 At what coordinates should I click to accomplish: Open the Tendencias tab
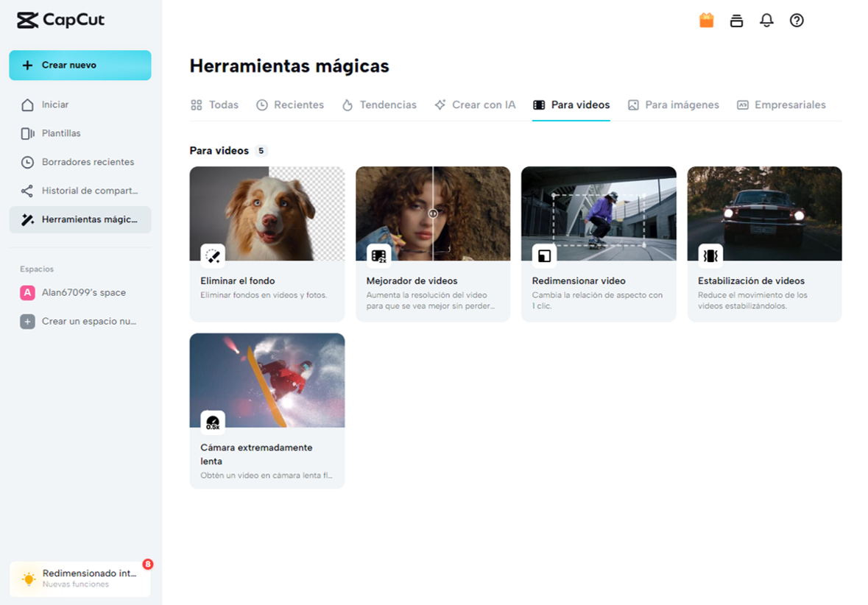tap(379, 105)
